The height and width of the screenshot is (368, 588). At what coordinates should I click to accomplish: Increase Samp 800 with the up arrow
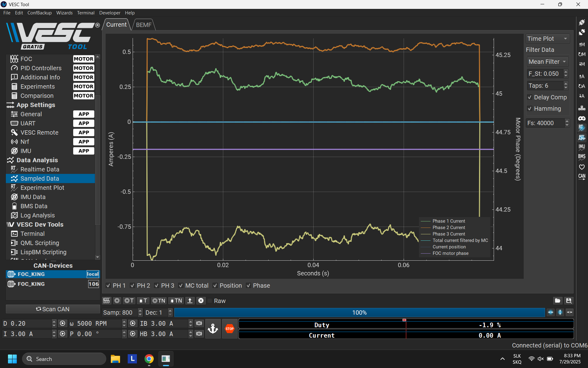click(x=140, y=311)
